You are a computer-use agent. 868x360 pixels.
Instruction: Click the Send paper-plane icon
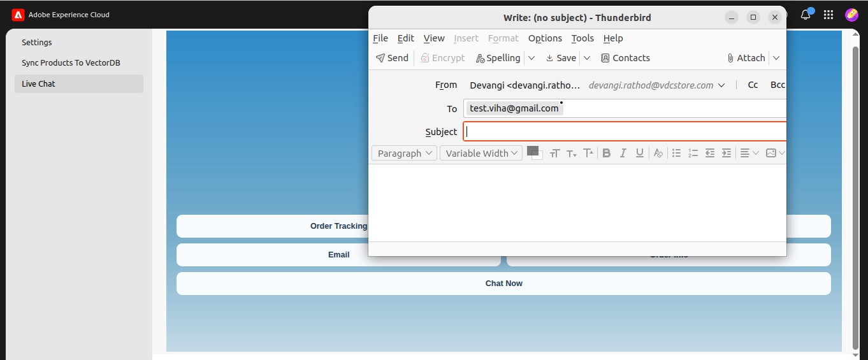tap(380, 58)
